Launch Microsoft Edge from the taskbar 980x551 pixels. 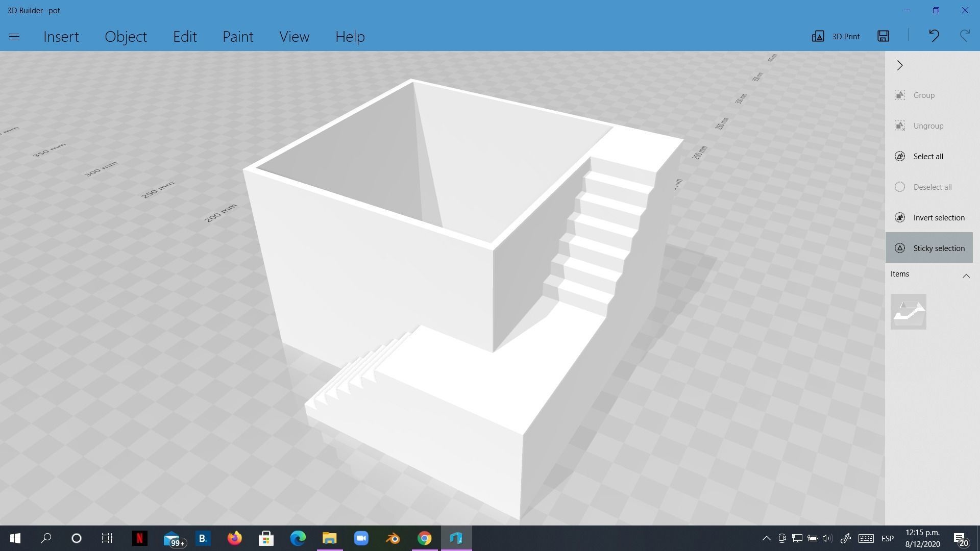coord(298,538)
